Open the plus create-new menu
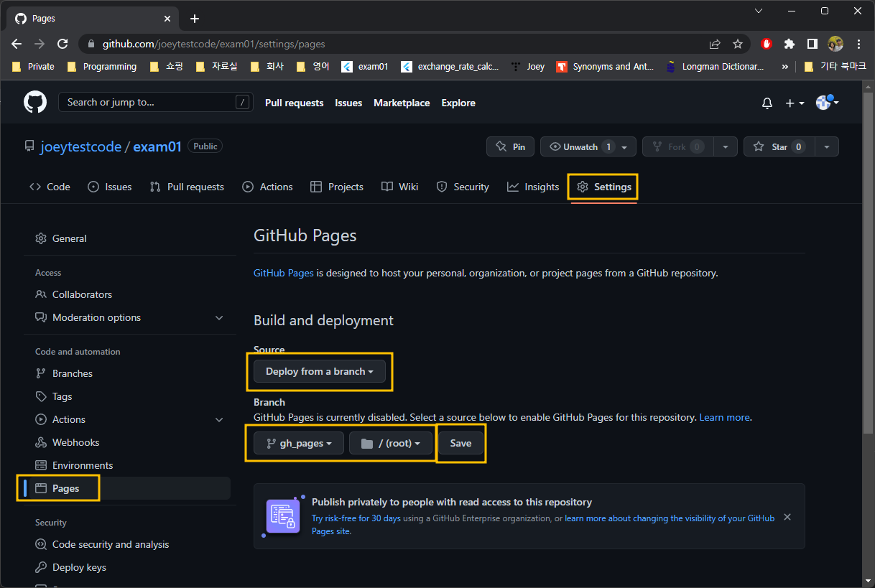 [795, 103]
